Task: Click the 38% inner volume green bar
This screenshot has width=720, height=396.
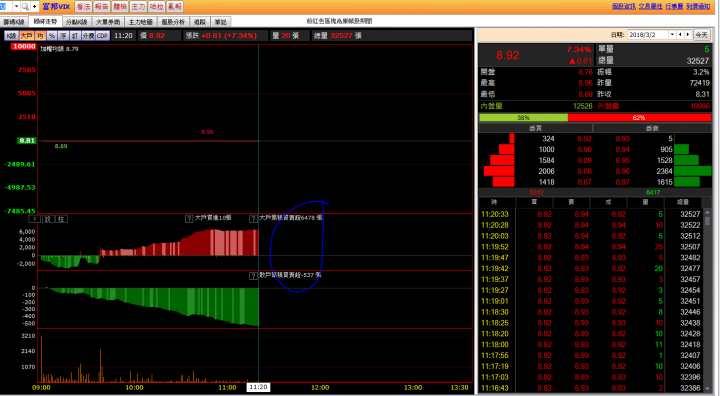Action: [x=523, y=118]
